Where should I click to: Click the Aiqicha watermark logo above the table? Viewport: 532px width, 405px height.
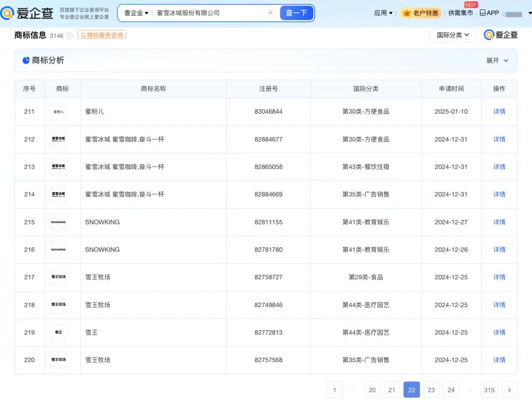[x=500, y=35]
